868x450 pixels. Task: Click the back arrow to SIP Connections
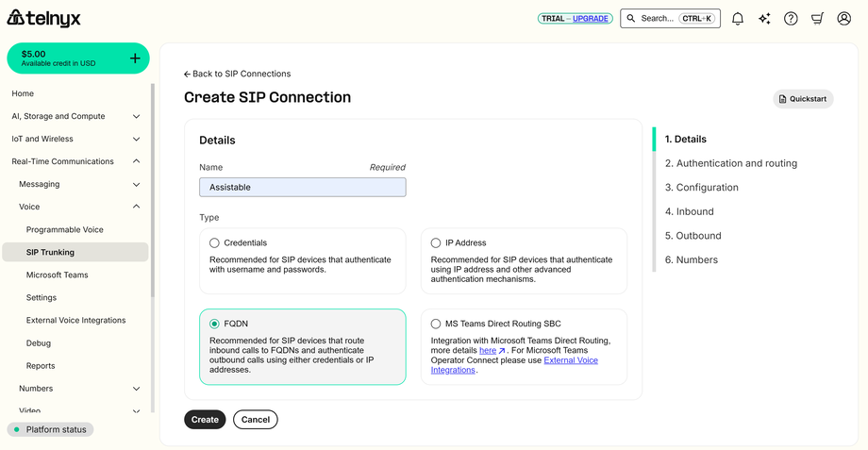[187, 74]
